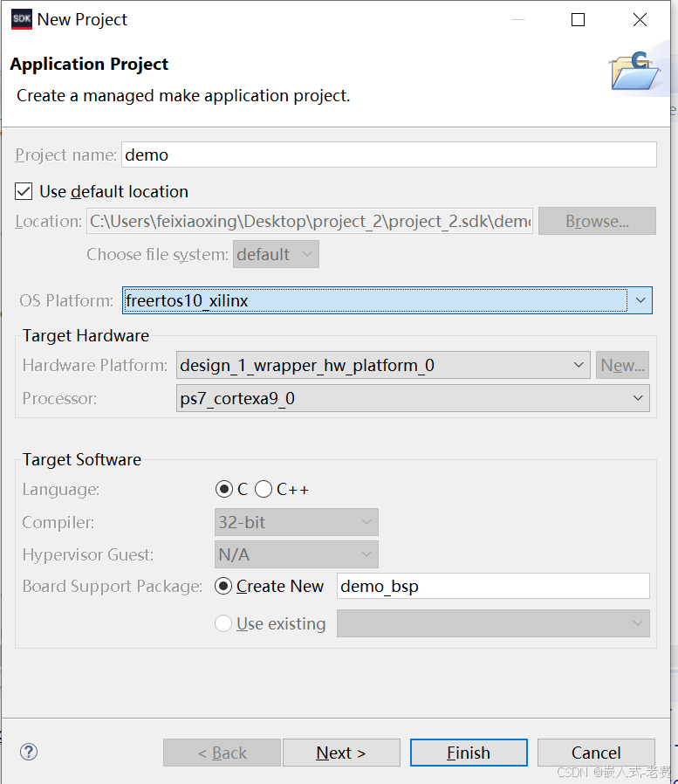Open the Choose file system default dropdown
This screenshot has height=784, width=678.
[276, 254]
